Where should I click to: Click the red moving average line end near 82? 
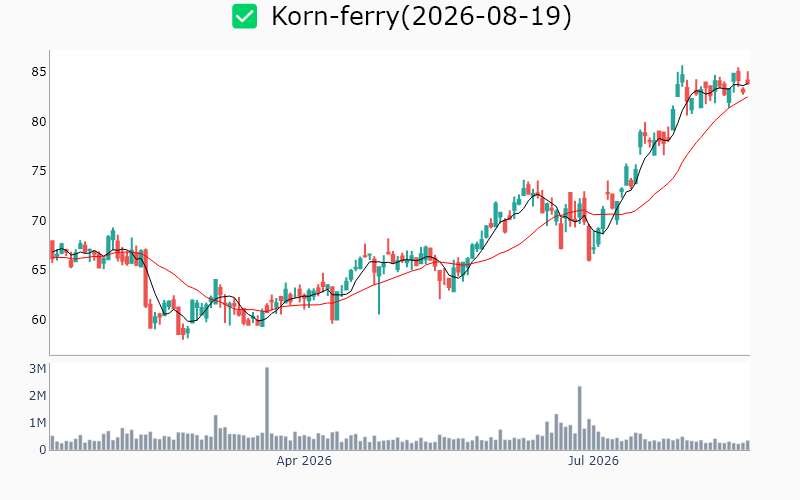(747, 97)
